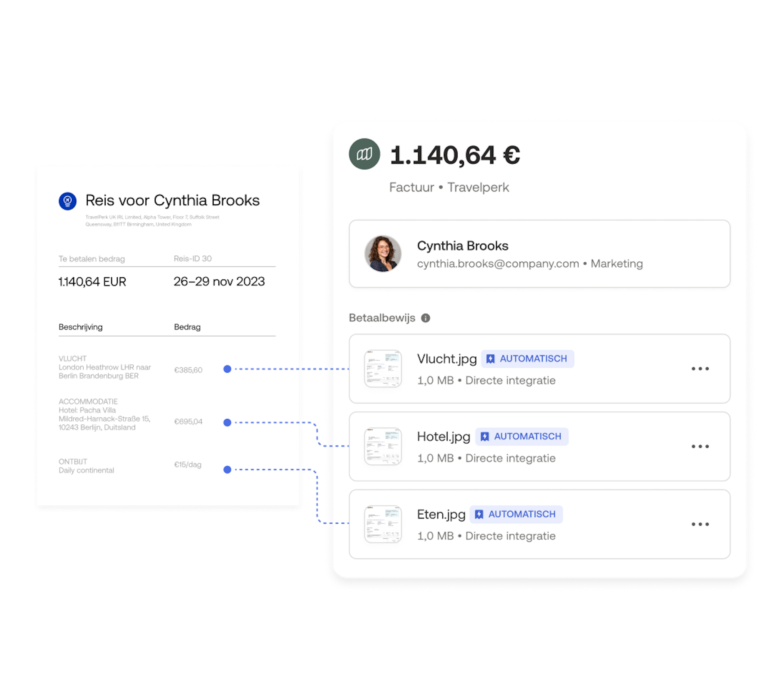Select the 1.140,64 € total amount heading
The image size is (784, 687).
pos(455,155)
